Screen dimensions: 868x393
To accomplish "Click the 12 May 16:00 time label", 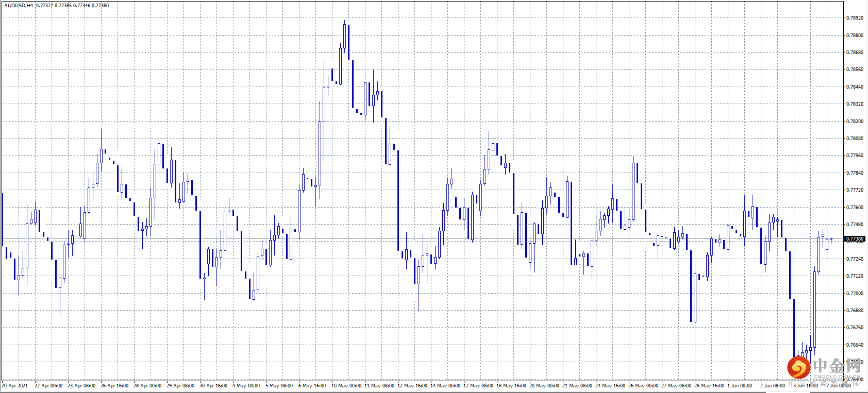I will [x=412, y=386].
